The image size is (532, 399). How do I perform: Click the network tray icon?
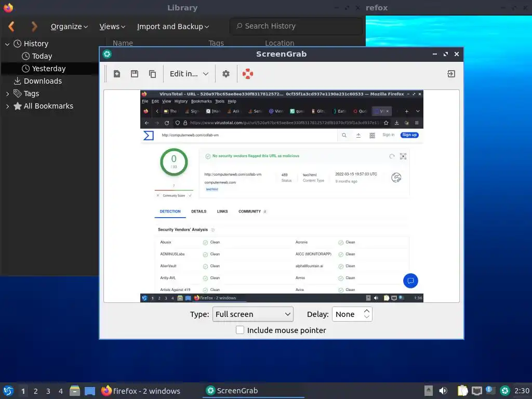coord(477,391)
